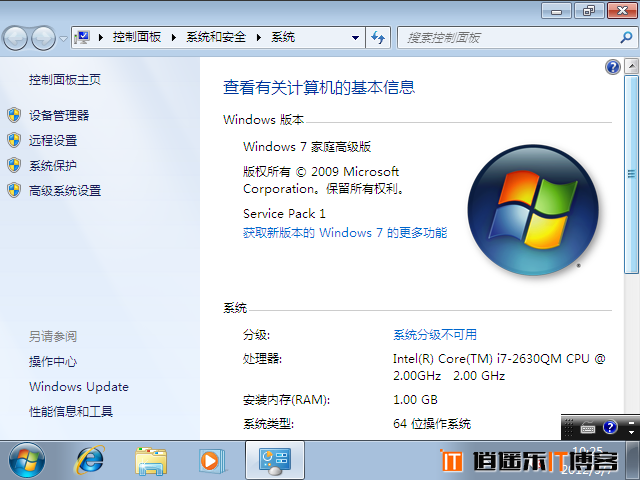640x480 pixels.
Task: Click the 另请参阅 heading in sidebar
Action: click(x=53, y=336)
